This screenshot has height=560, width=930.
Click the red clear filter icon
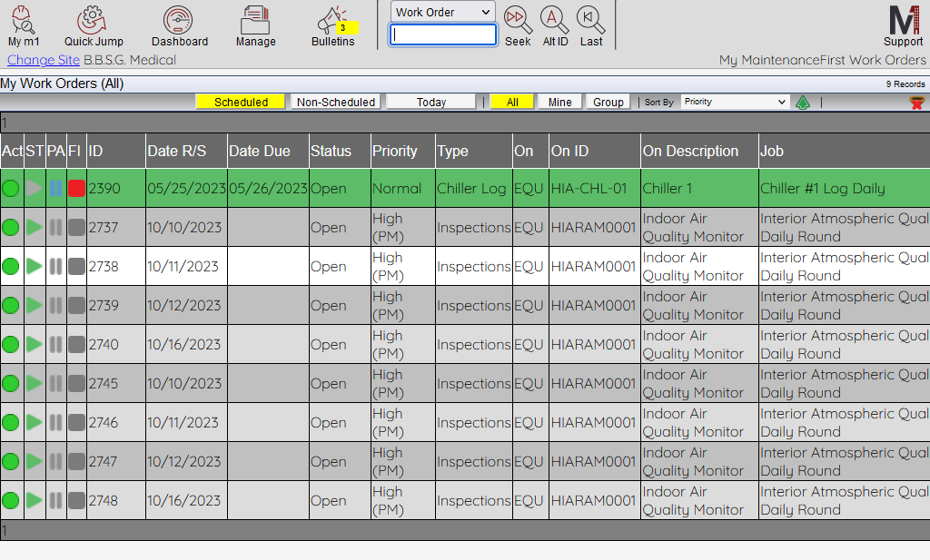pyautogui.click(x=916, y=103)
